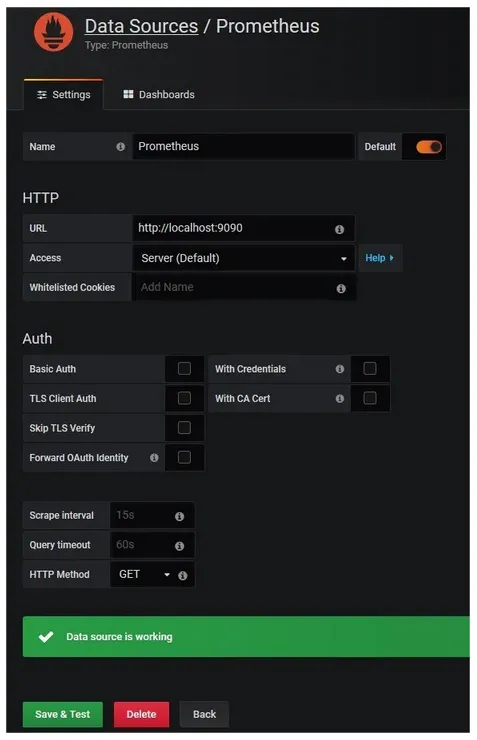The height and width of the screenshot is (740, 477).
Task: Click the Query timeout info icon
Action: click(x=179, y=546)
